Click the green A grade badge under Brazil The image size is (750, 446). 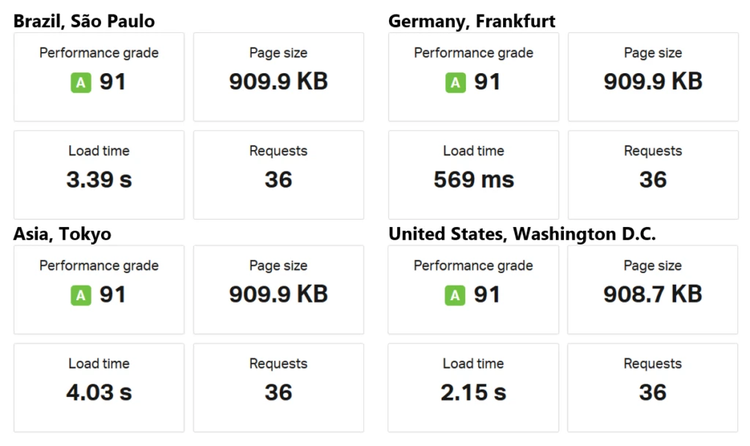tap(80, 82)
